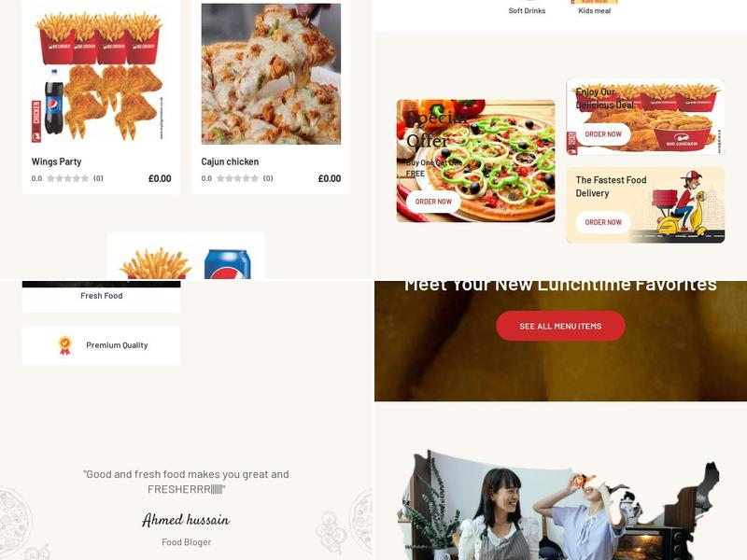Viewport: 747px width, 560px height.
Task: Click the fries product image in card
Action: (155, 263)
